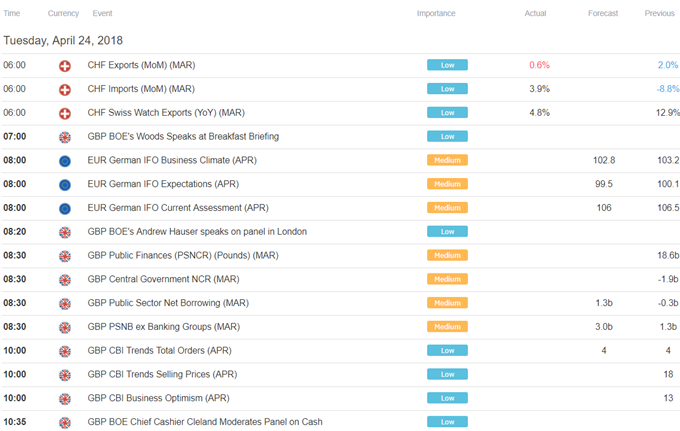Click Low badge for CBI Trends Selling Prices

click(447, 374)
